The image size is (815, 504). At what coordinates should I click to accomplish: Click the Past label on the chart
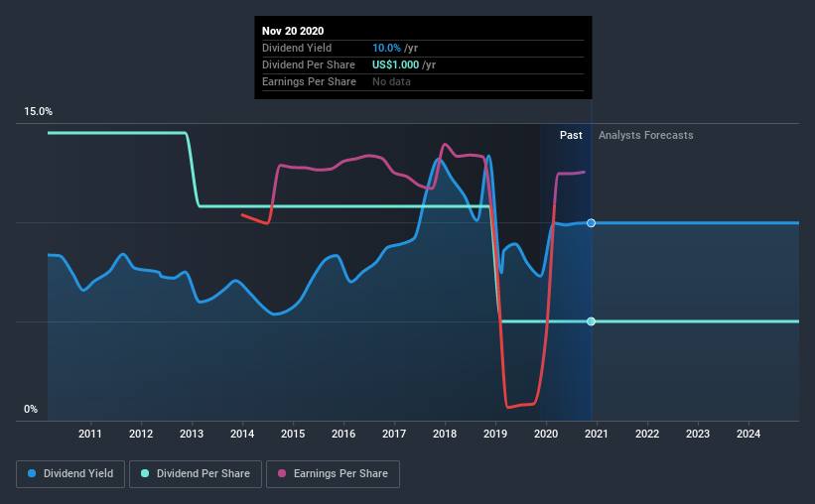pyautogui.click(x=571, y=135)
